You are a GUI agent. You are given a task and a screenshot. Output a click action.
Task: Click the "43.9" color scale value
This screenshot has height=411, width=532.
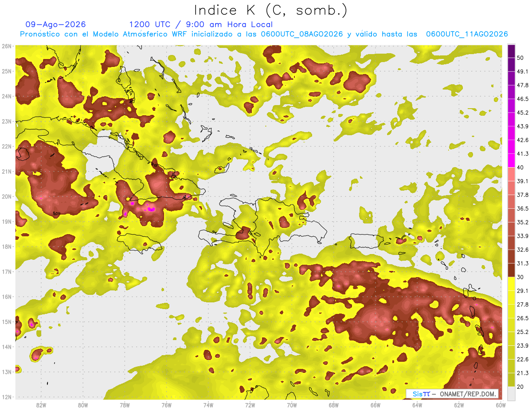point(523,126)
